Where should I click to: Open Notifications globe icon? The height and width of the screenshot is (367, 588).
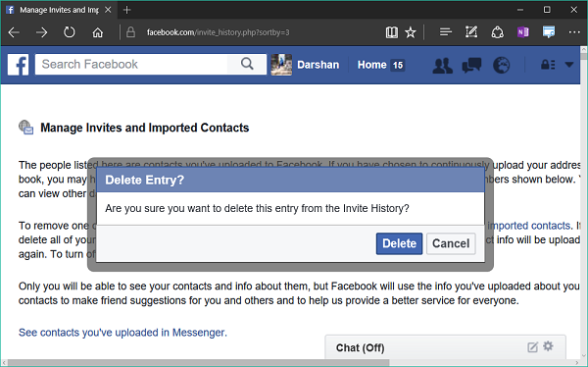(x=502, y=65)
